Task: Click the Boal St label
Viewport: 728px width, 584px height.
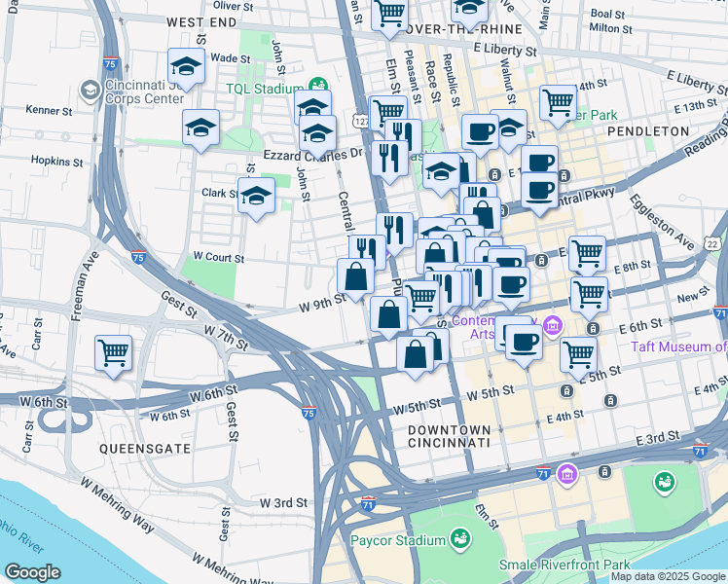Action: pyautogui.click(x=607, y=15)
